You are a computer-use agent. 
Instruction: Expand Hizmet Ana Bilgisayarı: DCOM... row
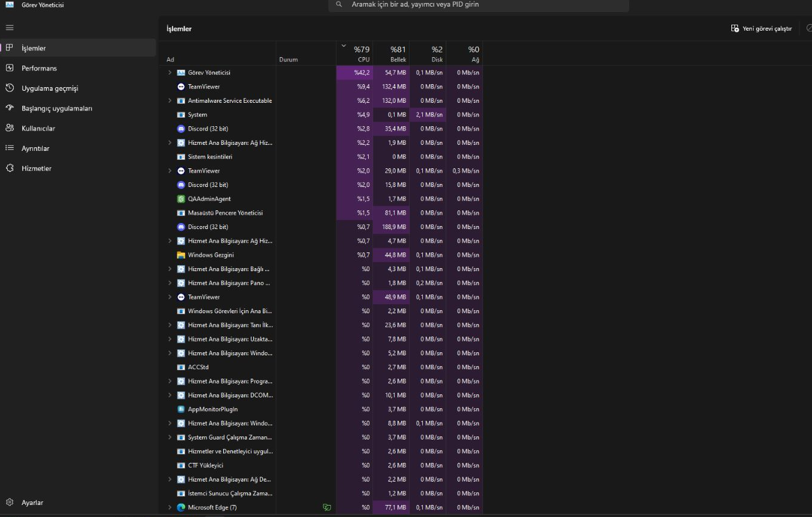[170, 396]
